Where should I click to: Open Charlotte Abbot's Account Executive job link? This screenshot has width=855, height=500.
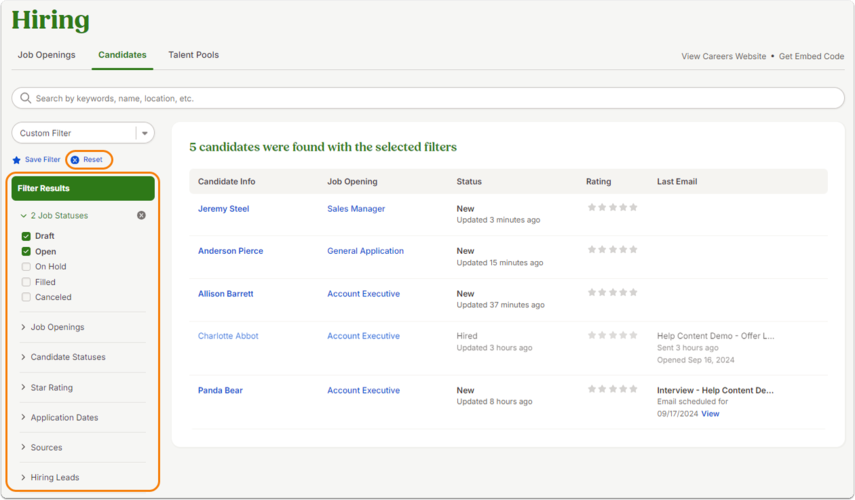[364, 336]
